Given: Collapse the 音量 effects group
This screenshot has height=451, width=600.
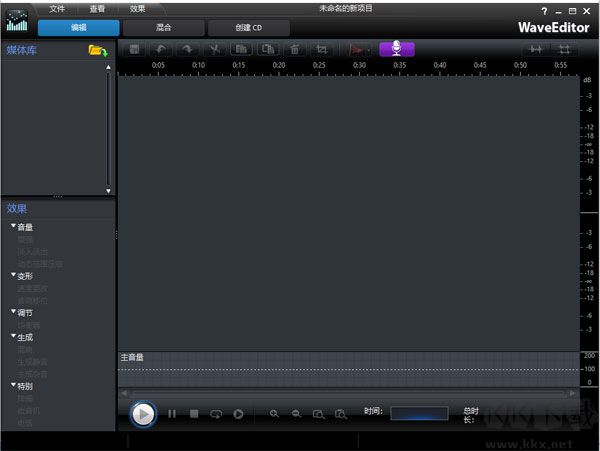Looking at the screenshot, I should pos(13,226).
